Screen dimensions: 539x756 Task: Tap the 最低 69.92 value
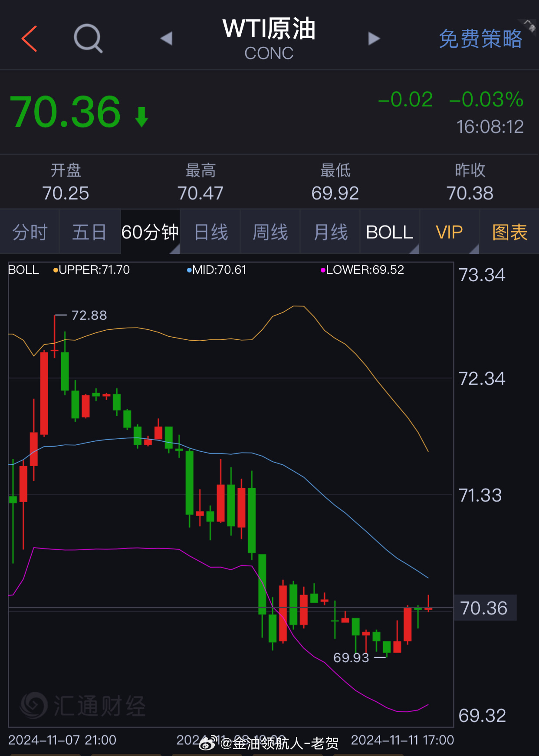(x=335, y=193)
